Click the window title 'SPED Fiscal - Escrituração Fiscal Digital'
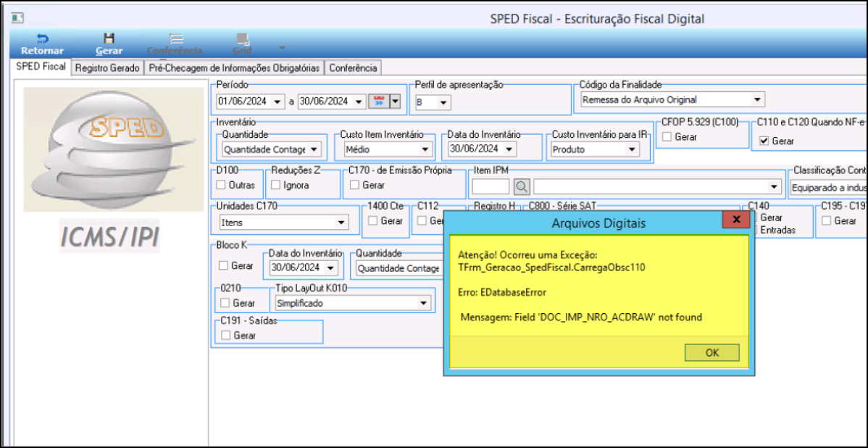 pyautogui.click(x=597, y=19)
